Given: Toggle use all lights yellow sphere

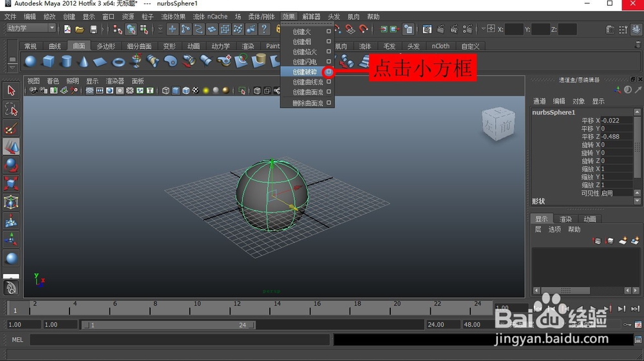Looking at the screenshot, I should click(x=205, y=91).
